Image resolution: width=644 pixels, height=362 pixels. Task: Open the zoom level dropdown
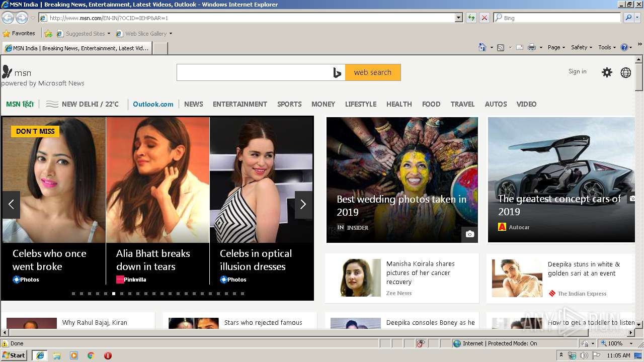click(631, 343)
